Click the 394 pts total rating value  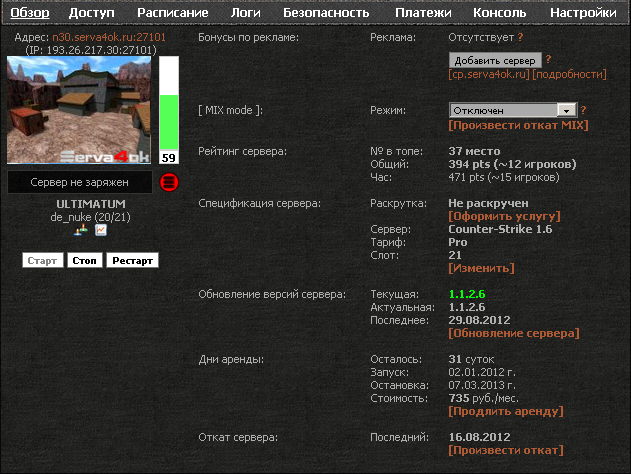(x=512, y=164)
